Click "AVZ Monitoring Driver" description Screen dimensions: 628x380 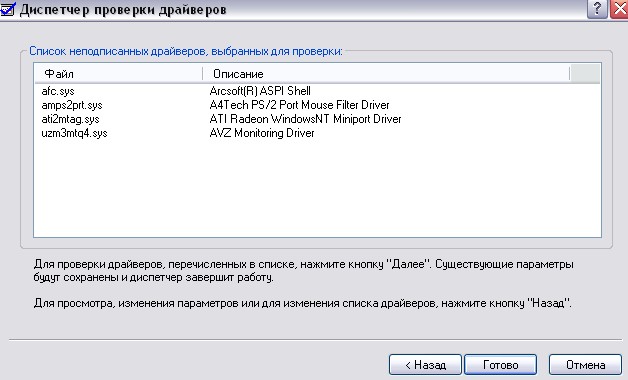[262, 133]
